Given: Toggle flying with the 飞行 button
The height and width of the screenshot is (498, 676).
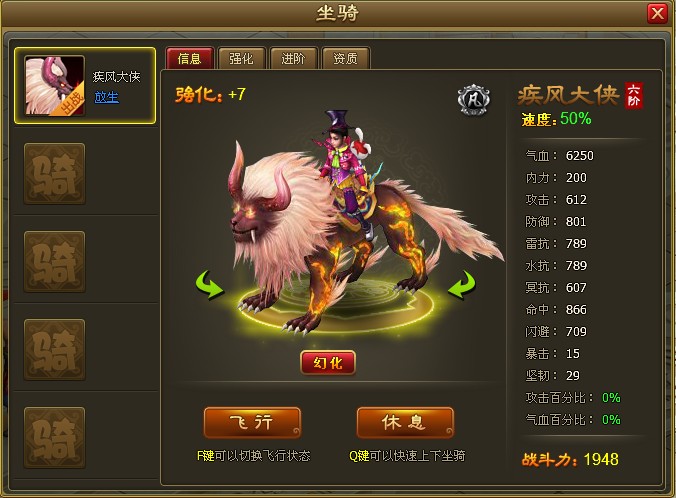Looking at the screenshot, I should [x=252, y=423].
